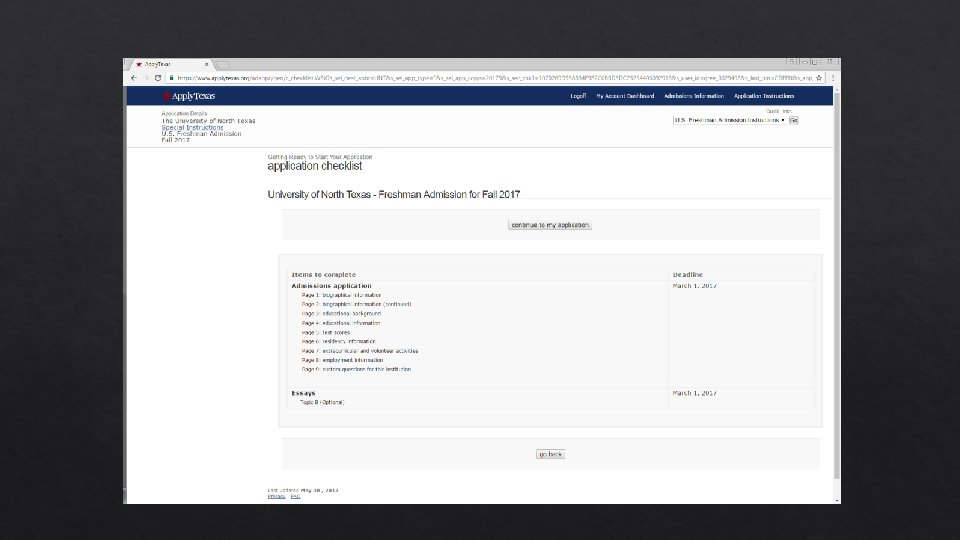Reload the ApplyTexas page

(158, 78)
